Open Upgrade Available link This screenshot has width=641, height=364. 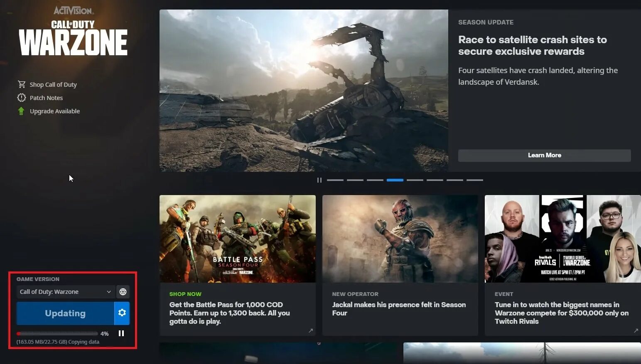click(55, 111)
